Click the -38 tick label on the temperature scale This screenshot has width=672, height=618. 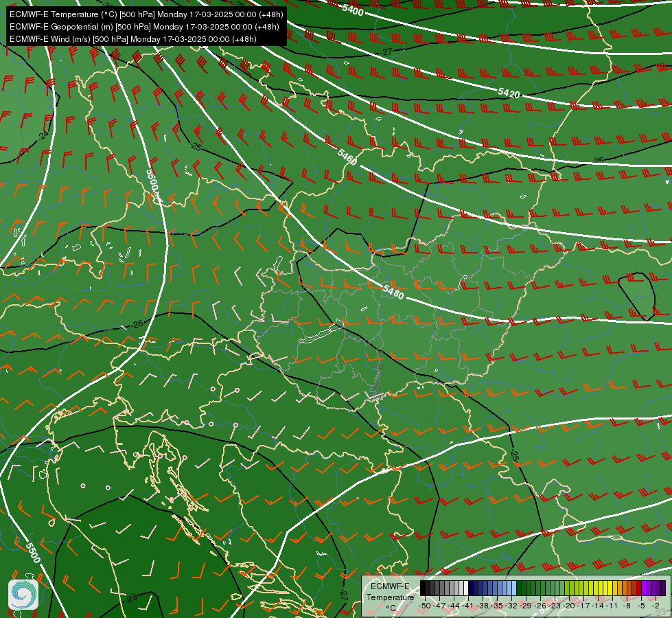[482, 606]
